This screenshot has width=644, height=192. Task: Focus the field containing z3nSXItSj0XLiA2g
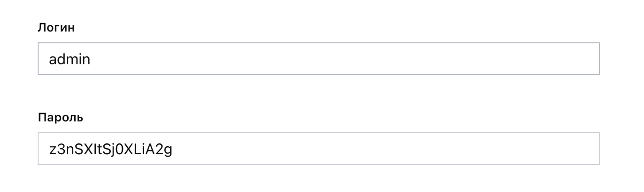click(319, 149)
